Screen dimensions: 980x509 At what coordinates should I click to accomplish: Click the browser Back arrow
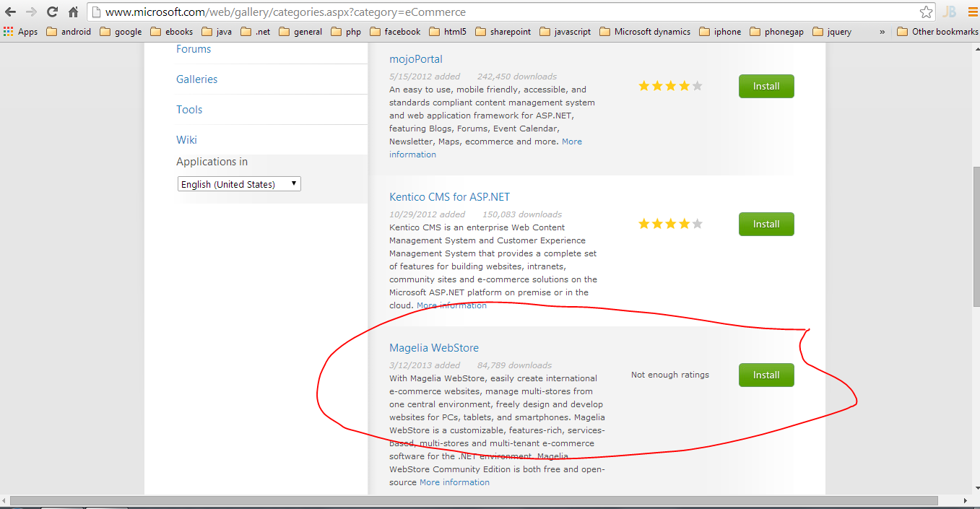(x=11, y=12)
